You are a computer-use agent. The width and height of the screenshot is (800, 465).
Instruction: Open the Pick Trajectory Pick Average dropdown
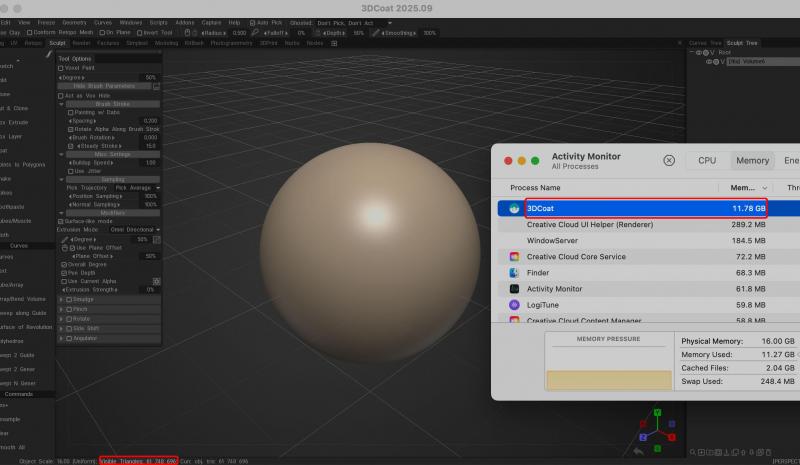coord(135,188)
